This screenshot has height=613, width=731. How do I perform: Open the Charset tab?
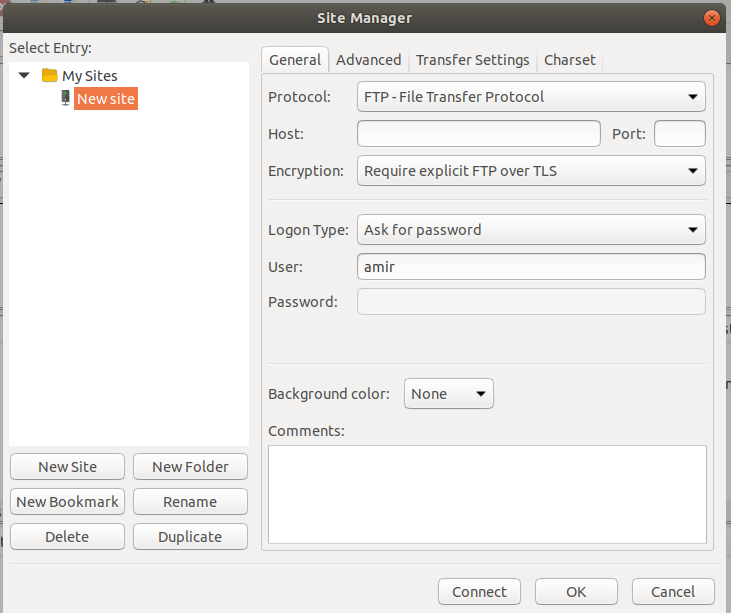570,60
